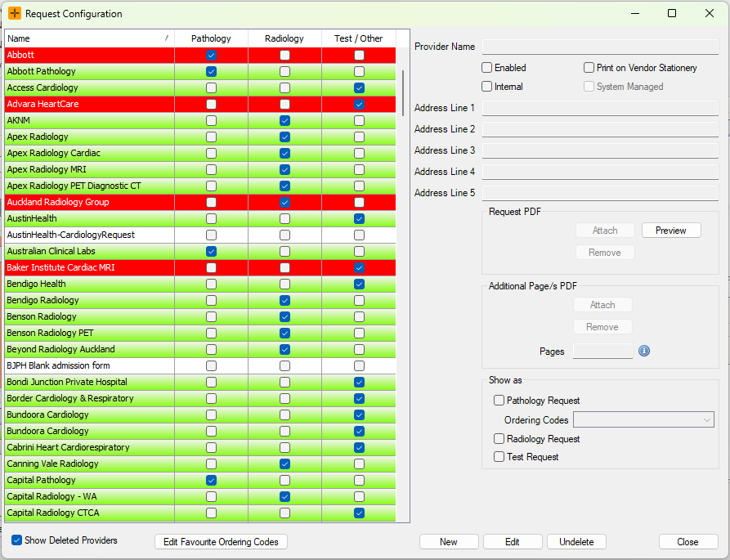Select Apex Radiology Cardiac row

coord(200,153)
